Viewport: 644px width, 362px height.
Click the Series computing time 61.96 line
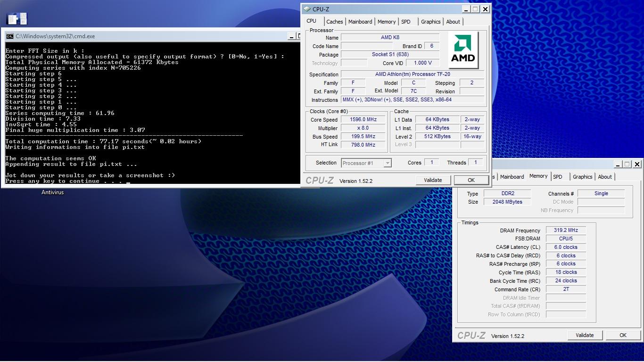(x=60, y=113)
